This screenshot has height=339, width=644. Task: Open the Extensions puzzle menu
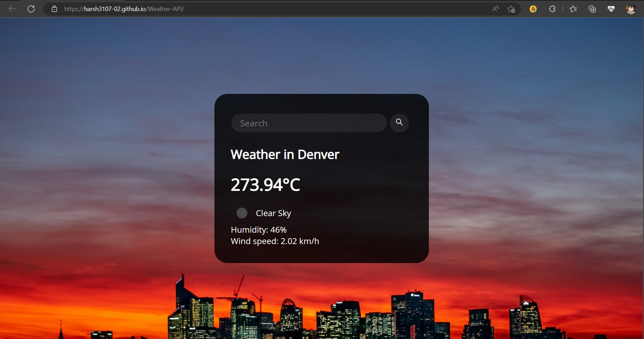(552, 9)
